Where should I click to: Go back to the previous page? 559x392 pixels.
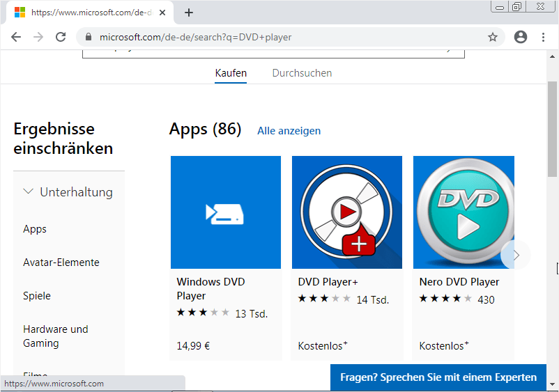pos(16,37)
